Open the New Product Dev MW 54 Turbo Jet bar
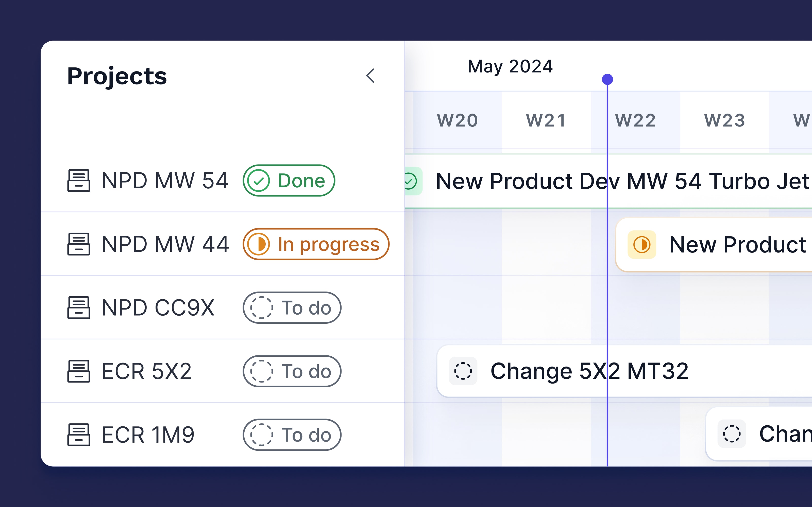The image size is (812, 507). point(608,181)
